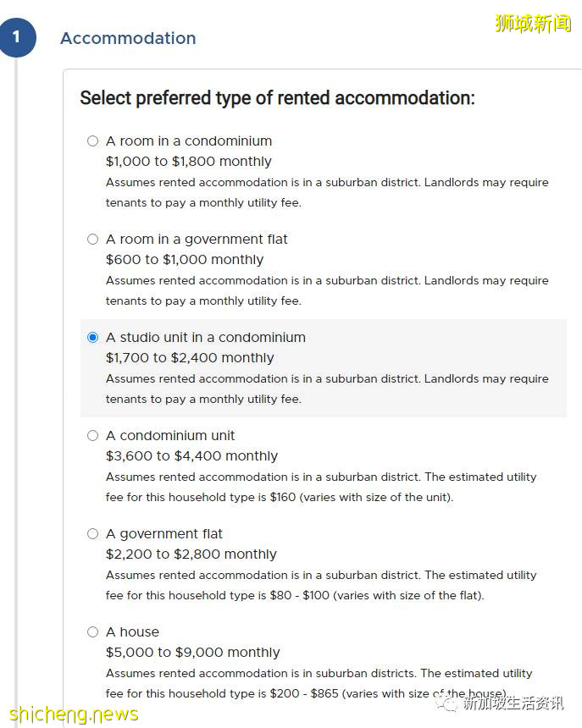Viewport: 582px width, 728px height.
Task: Click the selected studio unit radio button
Action: pyautogui.click(x=93, y=338)
